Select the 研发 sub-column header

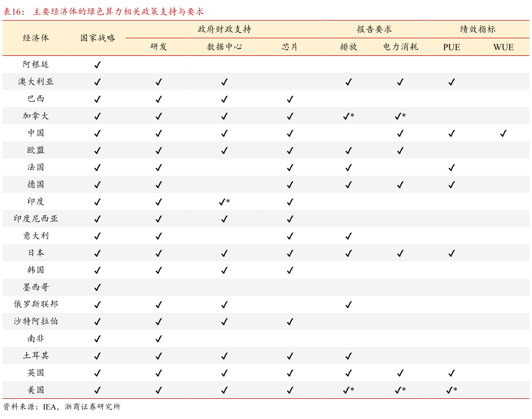pos(159,47)
